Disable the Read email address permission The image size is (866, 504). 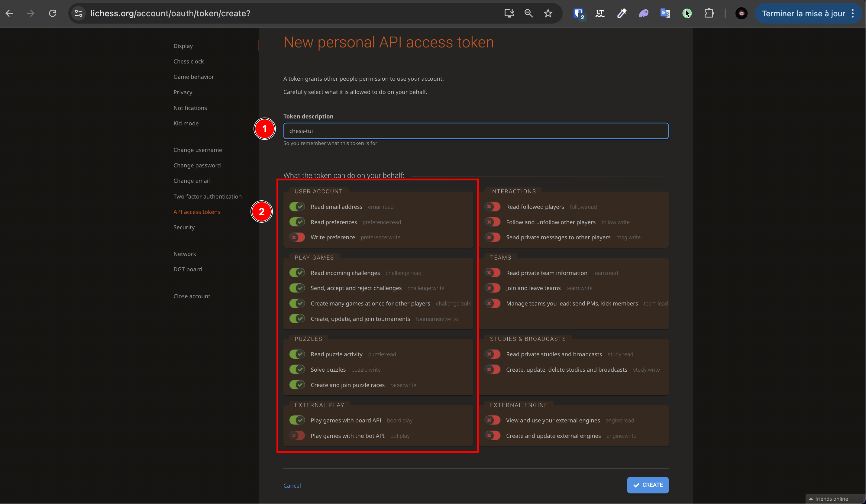(297, 206)
